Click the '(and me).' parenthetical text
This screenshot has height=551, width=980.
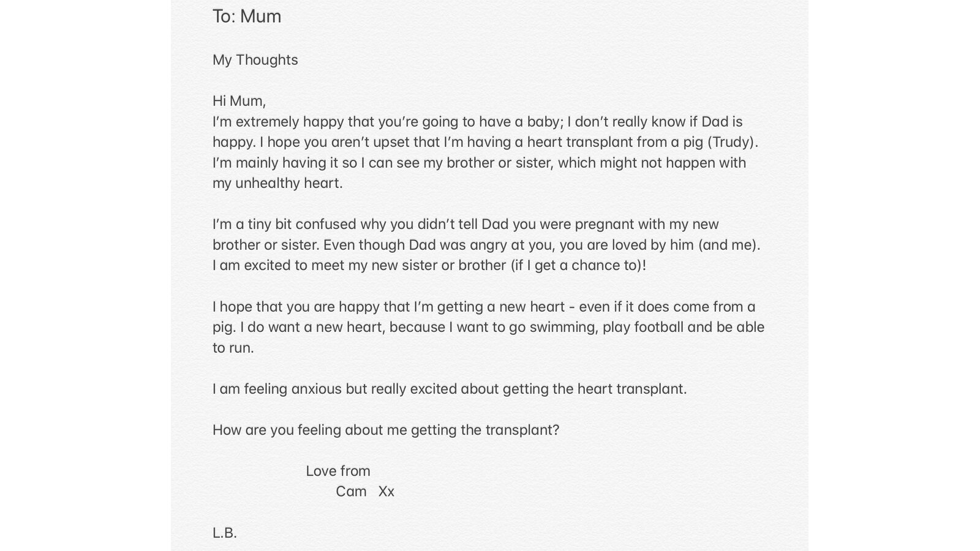click(x=729, y=245)
